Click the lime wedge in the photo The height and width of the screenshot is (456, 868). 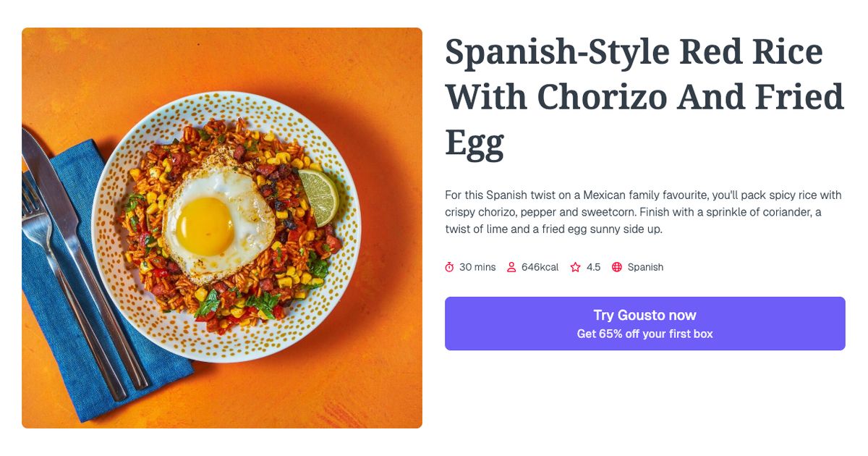click(320, 195)
